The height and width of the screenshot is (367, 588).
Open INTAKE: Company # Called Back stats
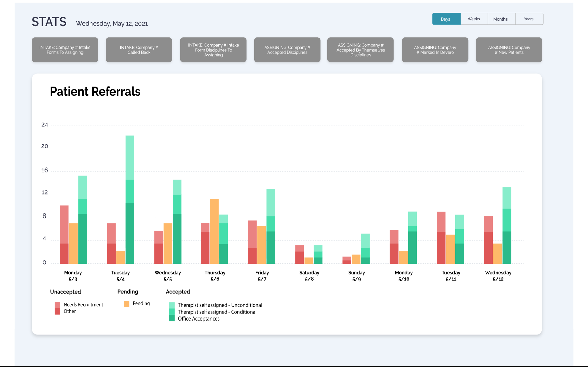(139, 50)
